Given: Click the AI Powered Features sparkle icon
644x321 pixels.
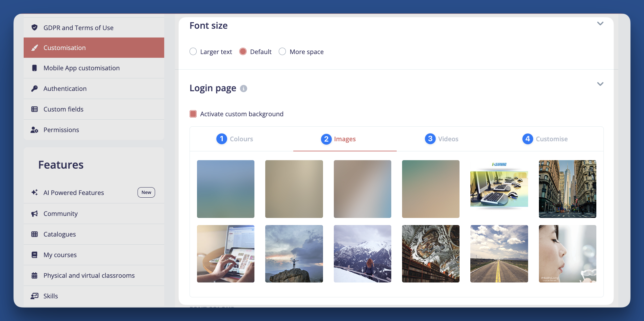Looking at the screenshot, I should (34, 192).
